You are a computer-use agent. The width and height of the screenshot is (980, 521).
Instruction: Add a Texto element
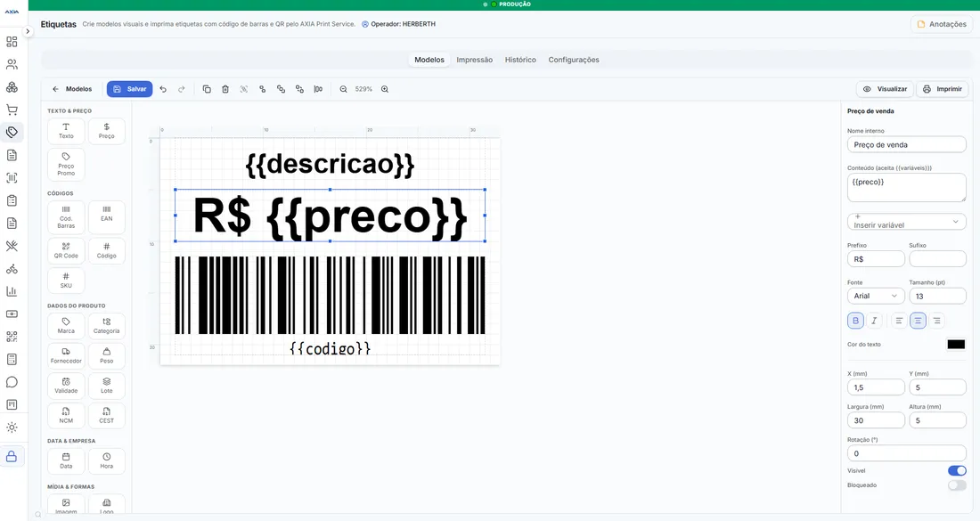[66, 131]
